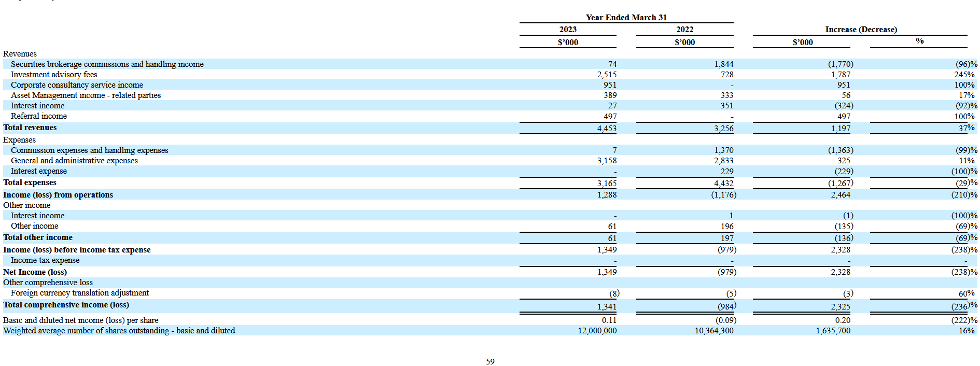
Task: Select the 1,288 operating income value
Action: pyautogui.click(x=607, y=195)
